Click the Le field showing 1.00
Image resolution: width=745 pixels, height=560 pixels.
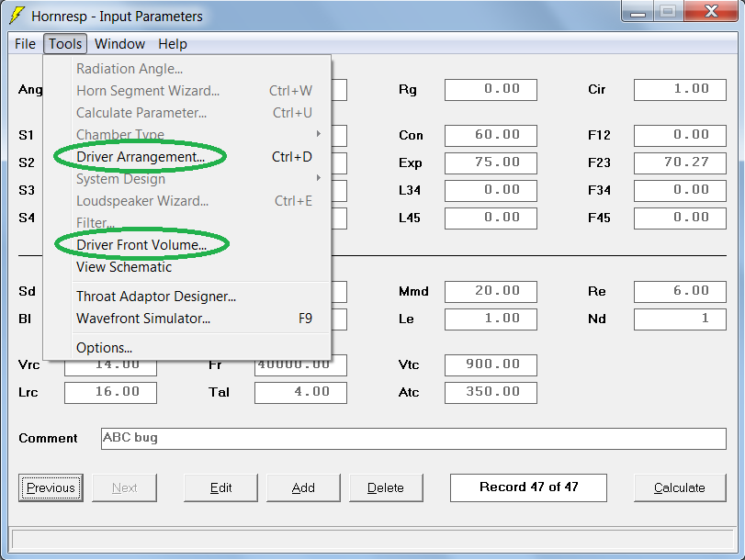click(491, 319)
